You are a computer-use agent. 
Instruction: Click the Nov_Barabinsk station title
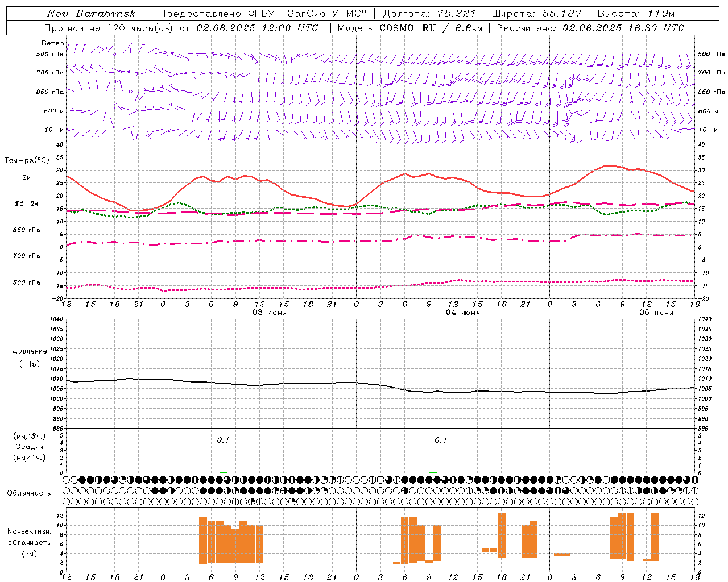[91, 14]
